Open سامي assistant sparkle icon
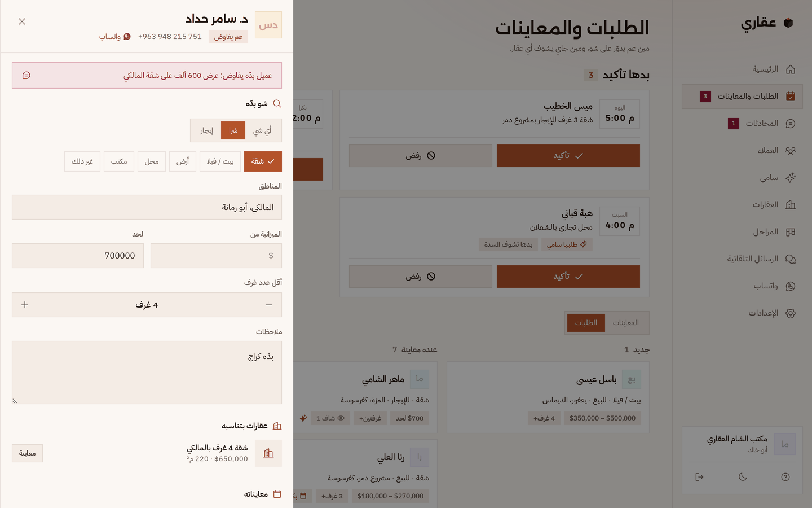The image size is (812, 508). (x=791, y=178)
